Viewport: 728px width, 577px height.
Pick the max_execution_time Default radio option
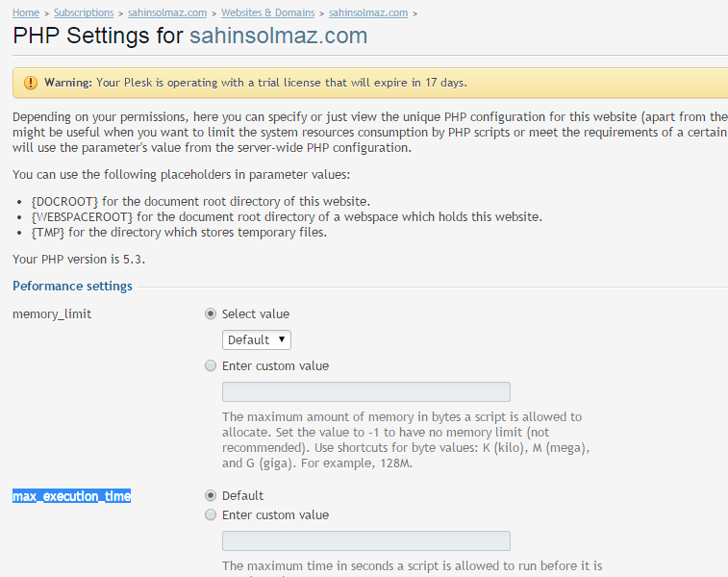[211, 495]
